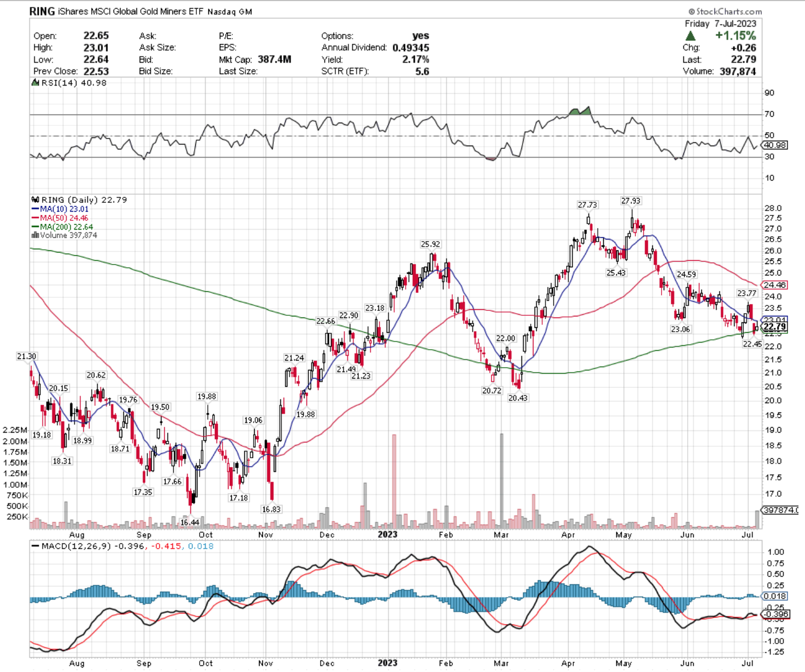
Task: Click the 23.77 price annotation
Action: coord(747,293)
